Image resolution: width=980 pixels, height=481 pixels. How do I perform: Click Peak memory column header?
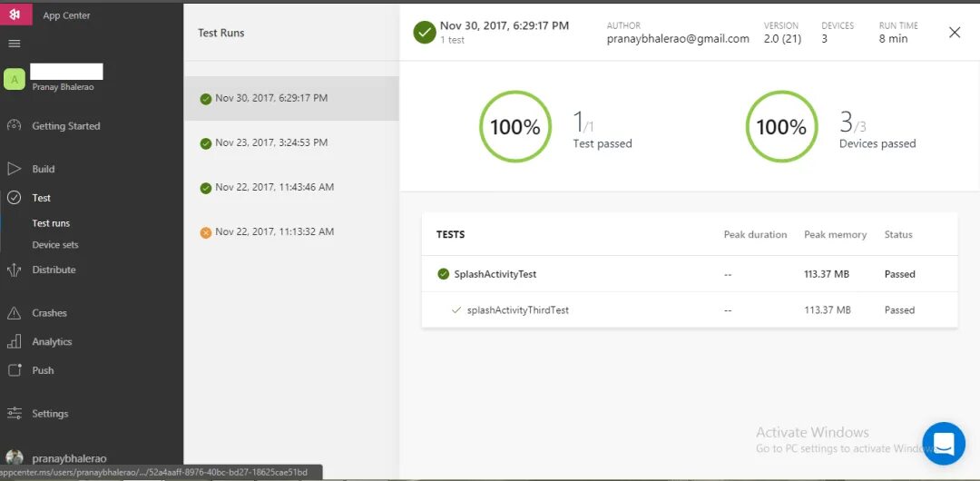[x=835, y=234]
